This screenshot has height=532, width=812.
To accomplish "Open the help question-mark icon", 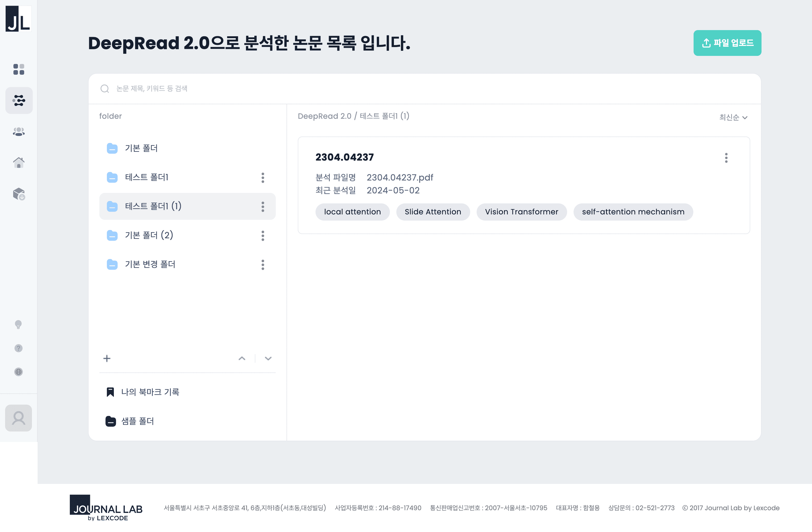I will (x=19, y=348).
